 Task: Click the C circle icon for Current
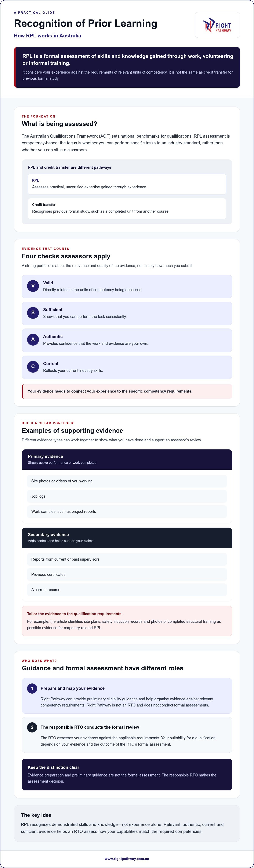[x=33, y=367]
